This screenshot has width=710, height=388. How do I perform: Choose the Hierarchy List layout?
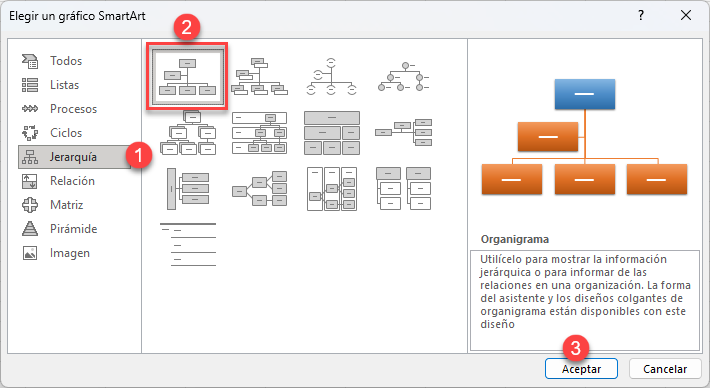click(x=403, y=189)
